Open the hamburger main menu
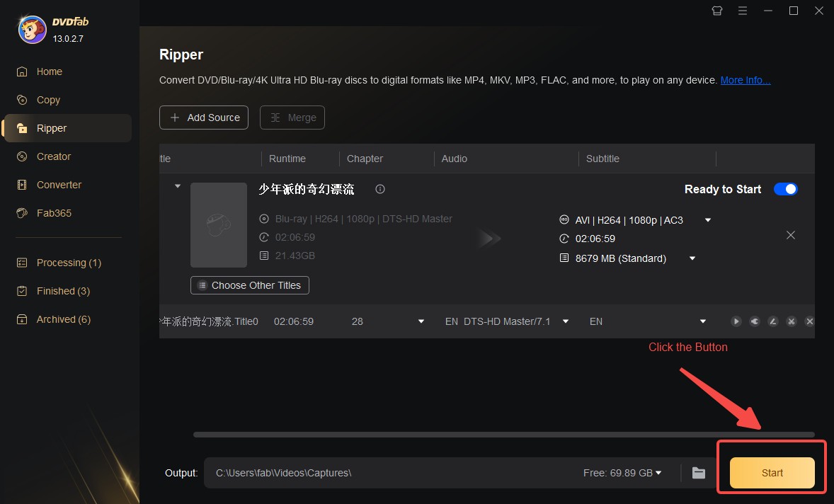This screenshot has height=504, width=834. (x=743, y=11)
